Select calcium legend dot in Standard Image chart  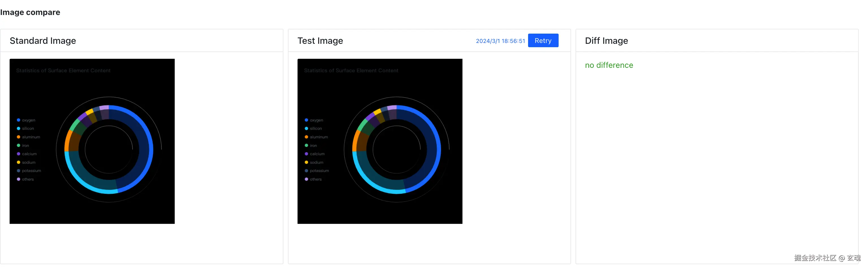(x=19, y=154)
